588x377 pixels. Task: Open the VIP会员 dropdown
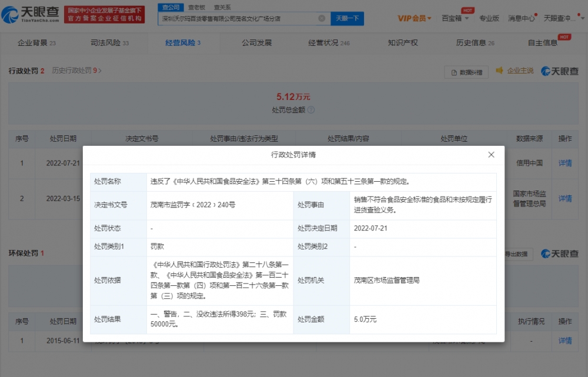click(415, 18)
